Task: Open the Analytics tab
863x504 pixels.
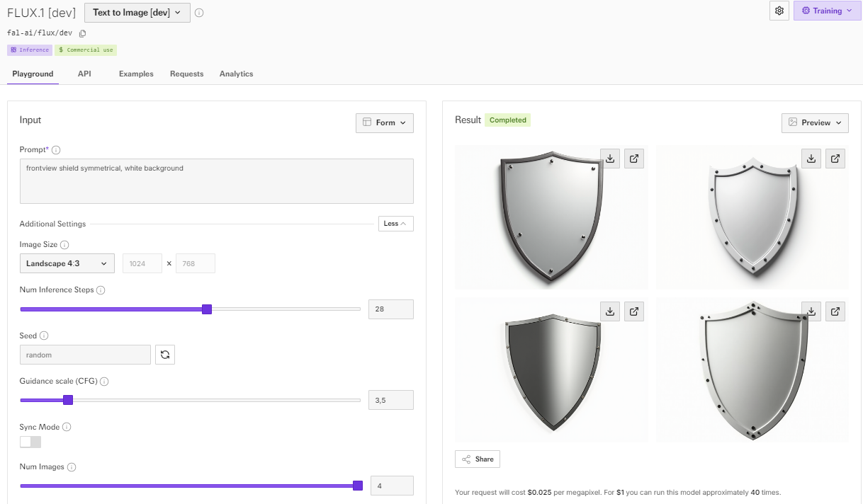Action: (236, 74)
